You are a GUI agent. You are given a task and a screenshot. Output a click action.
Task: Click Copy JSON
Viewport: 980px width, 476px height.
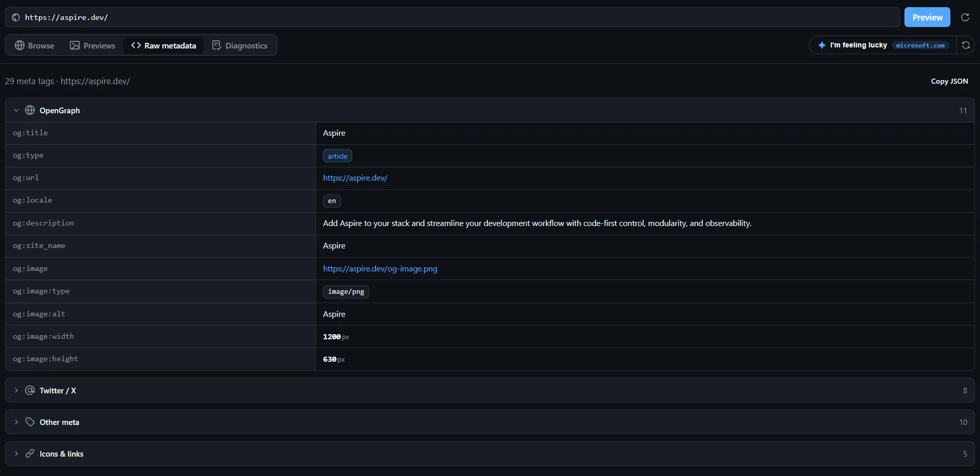949,81
